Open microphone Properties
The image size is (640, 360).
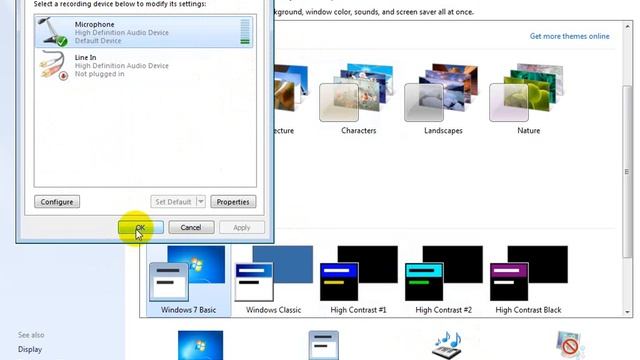(x=233, y=202)
